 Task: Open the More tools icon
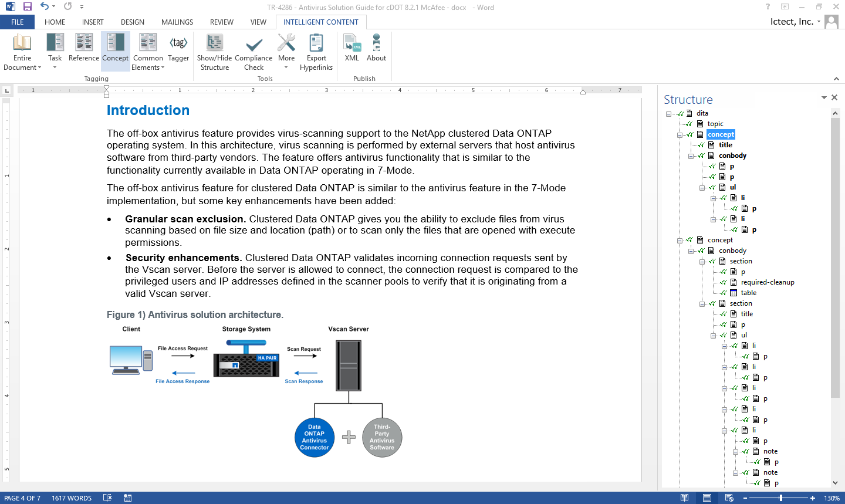coord(286,43)
